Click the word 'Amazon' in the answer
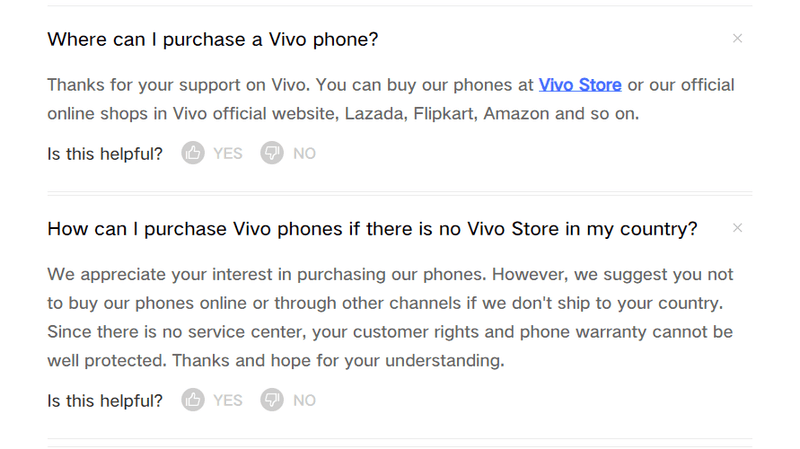This screenshot has height=449, width=800. point(516,113)
